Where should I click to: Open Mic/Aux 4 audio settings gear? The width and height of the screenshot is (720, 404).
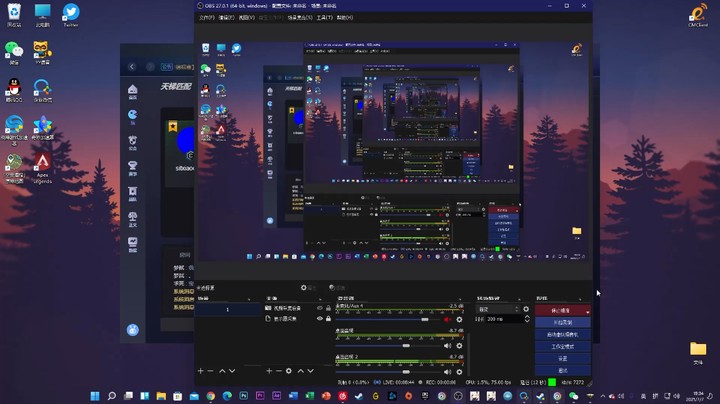pyautogui.click(x=459, y=320)
